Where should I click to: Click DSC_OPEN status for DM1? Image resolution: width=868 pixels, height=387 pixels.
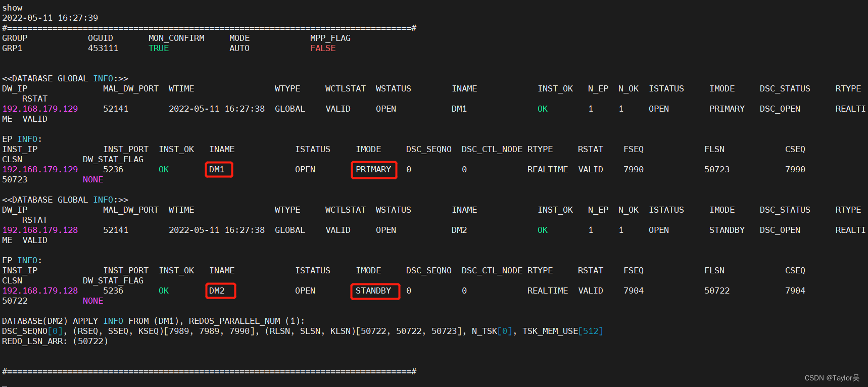click(x=780, y=109)
